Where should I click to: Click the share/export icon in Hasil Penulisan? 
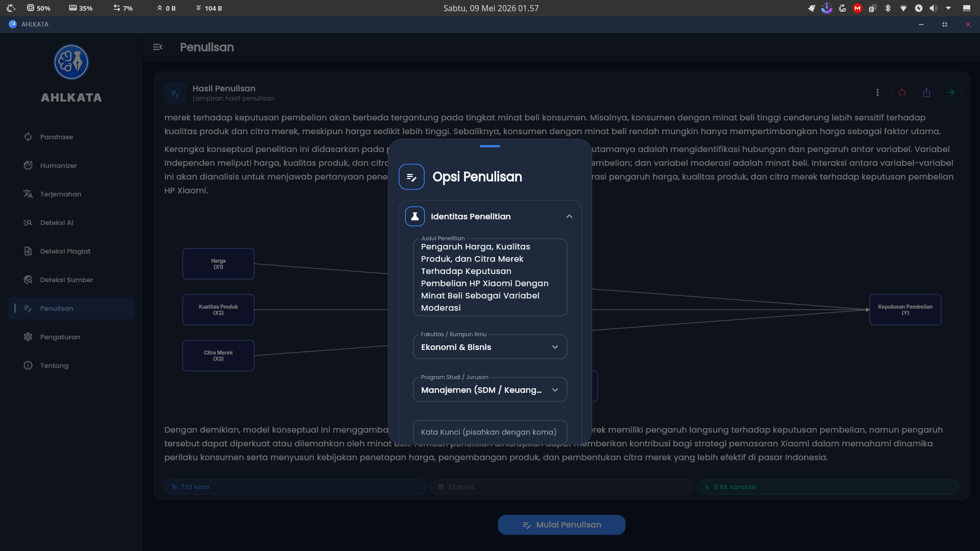(x=926, y=92)
